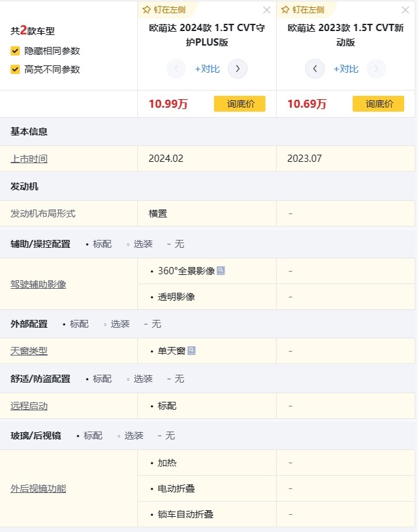This screenshot has height=532, width=418.
Task: Click the 发动机 section header
Action: 24,186
